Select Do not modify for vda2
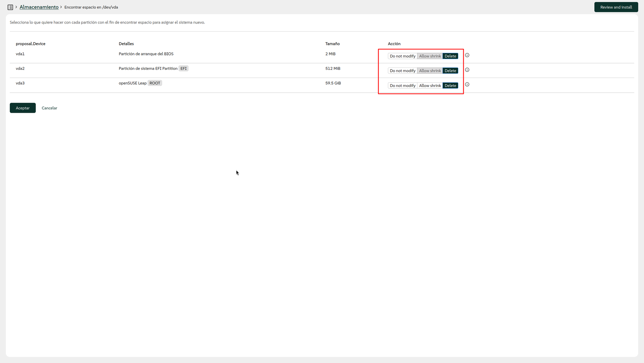644x363 pixels. pos(402,71)
